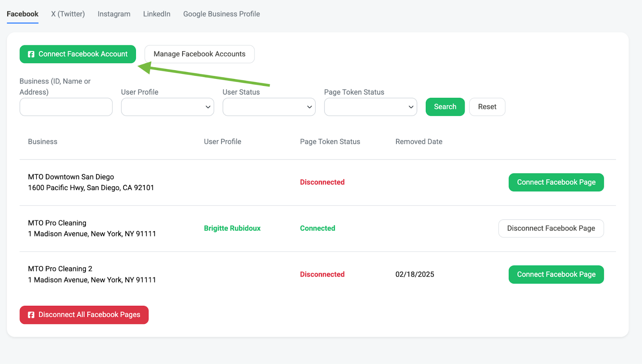Click the User Profile column header in the table
The image size is (642, 364).
(223, 142)
